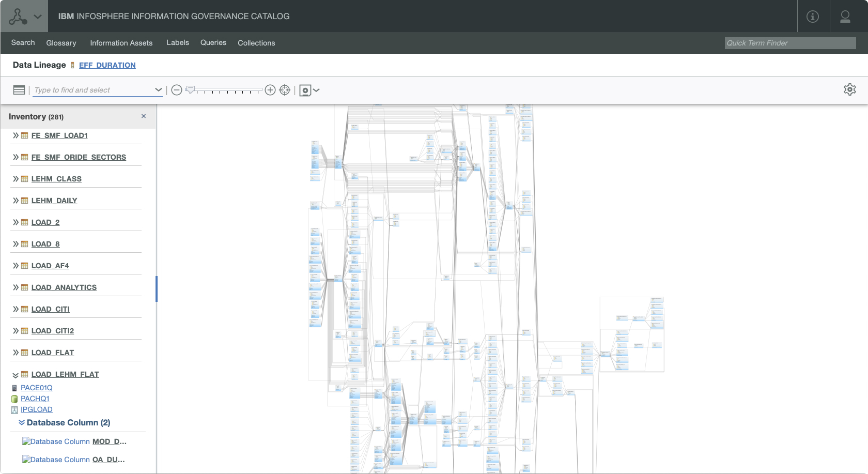Click the zoom level slider handle
The width and height of the screenshot is (868, 474).
pos(190,89)
